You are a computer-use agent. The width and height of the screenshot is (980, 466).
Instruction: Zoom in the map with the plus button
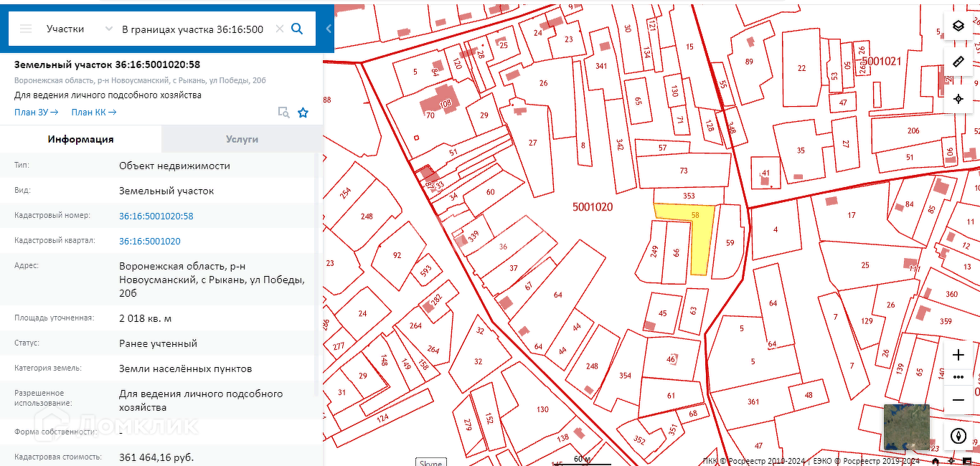(x=958, y=354)
